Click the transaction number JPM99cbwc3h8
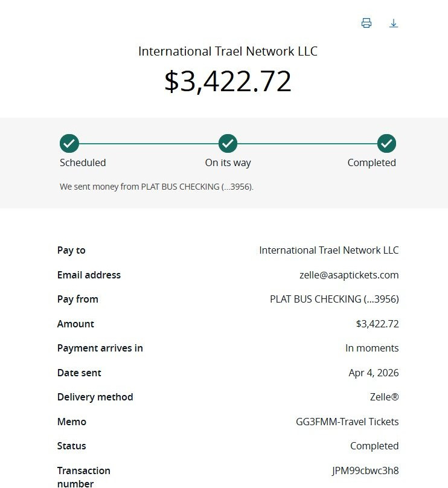 coord(365,470)
